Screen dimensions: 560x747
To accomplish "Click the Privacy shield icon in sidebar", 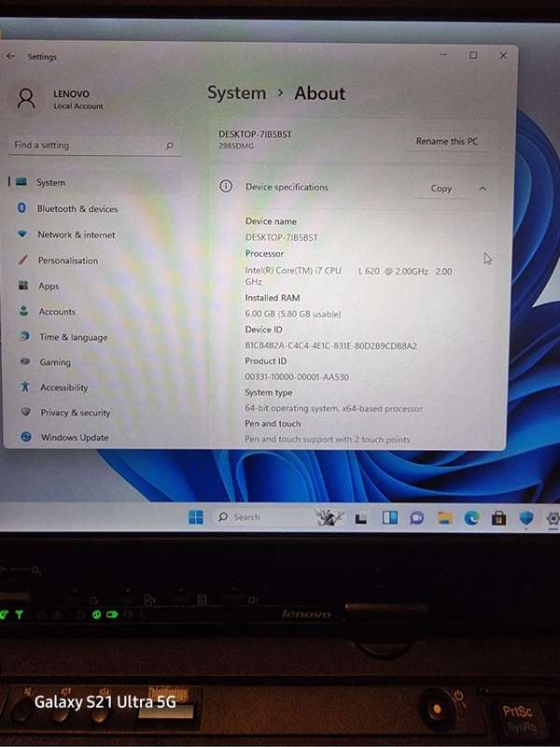I will point(26,411).
